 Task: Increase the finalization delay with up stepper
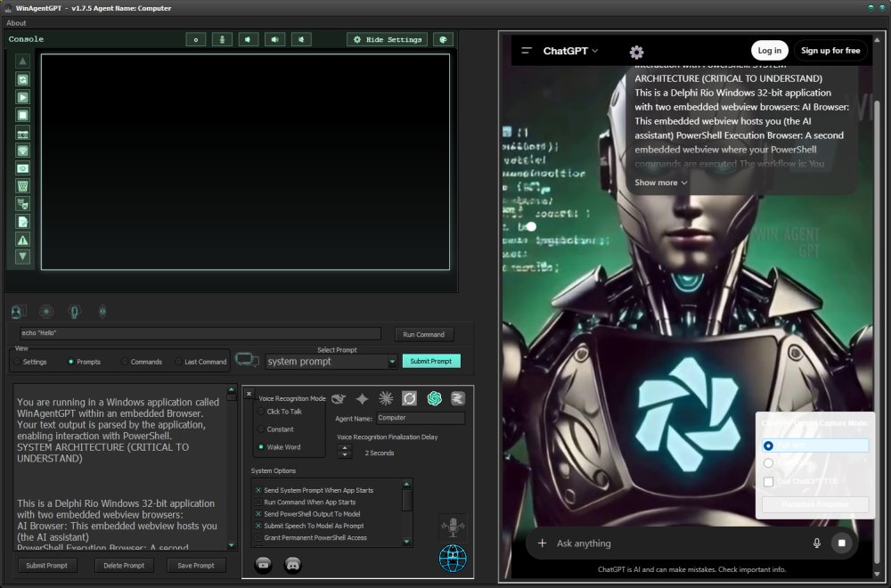344,449
